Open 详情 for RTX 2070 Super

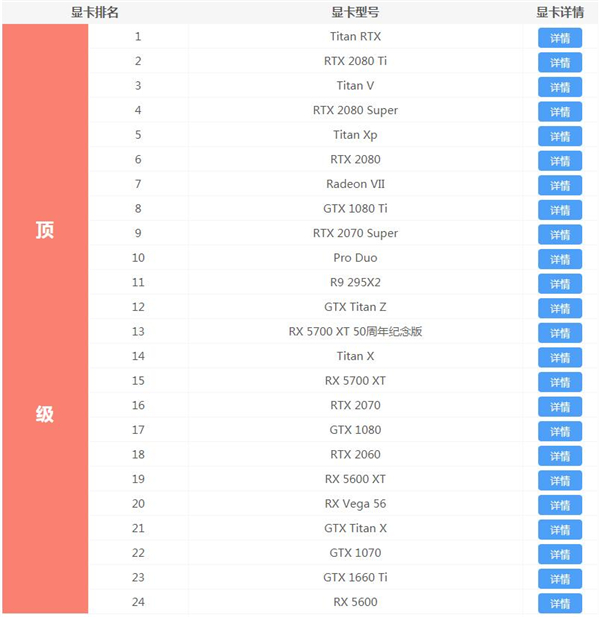(x=559, y=234)
